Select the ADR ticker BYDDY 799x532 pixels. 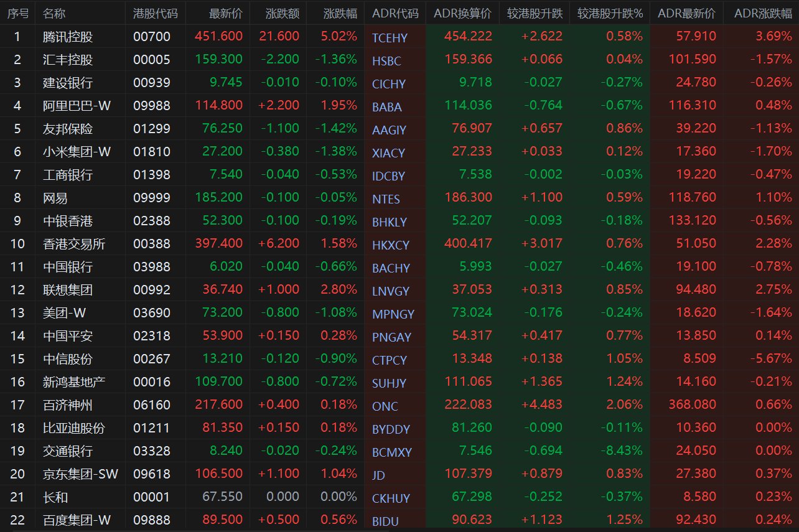coord(391,429)
